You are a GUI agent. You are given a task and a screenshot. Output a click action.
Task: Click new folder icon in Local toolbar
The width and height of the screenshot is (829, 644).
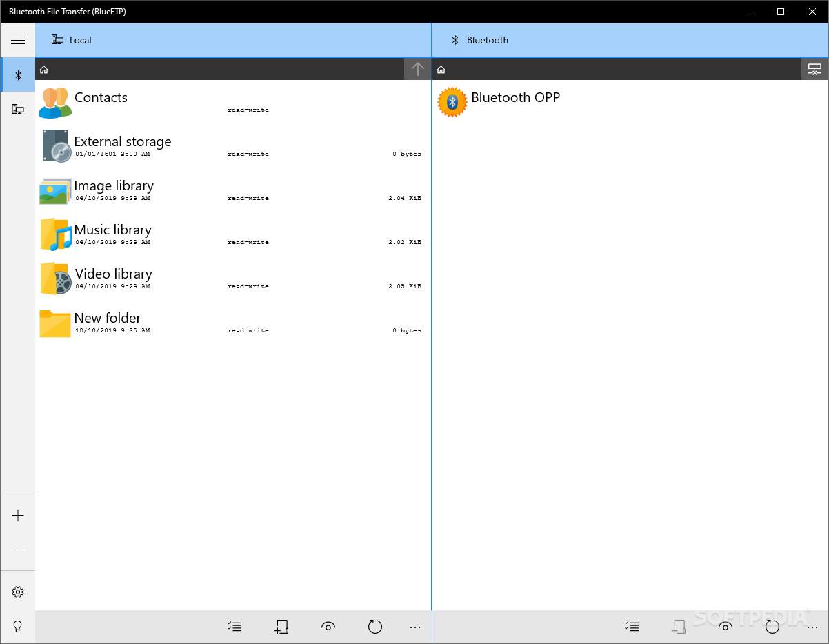(281, 626)
